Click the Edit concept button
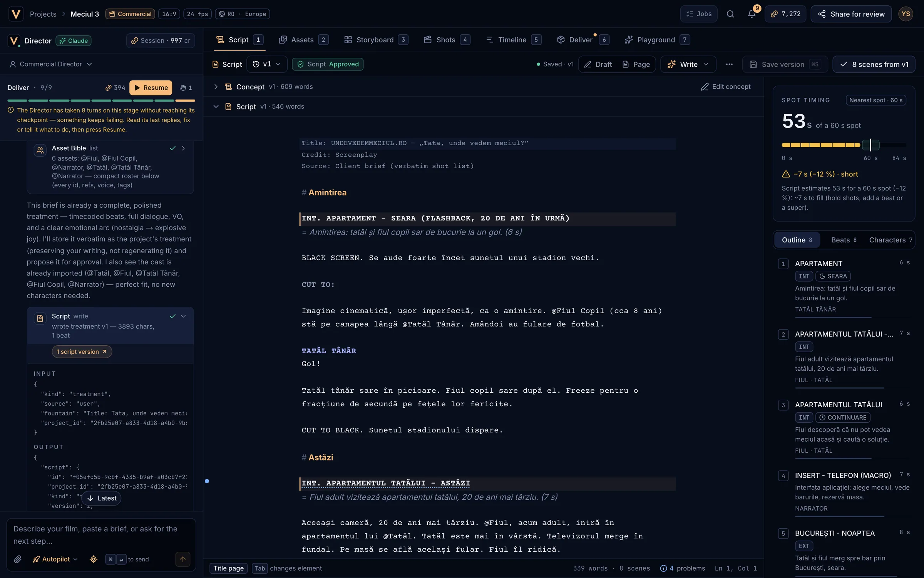924x578 pixels. pos(725,87)
